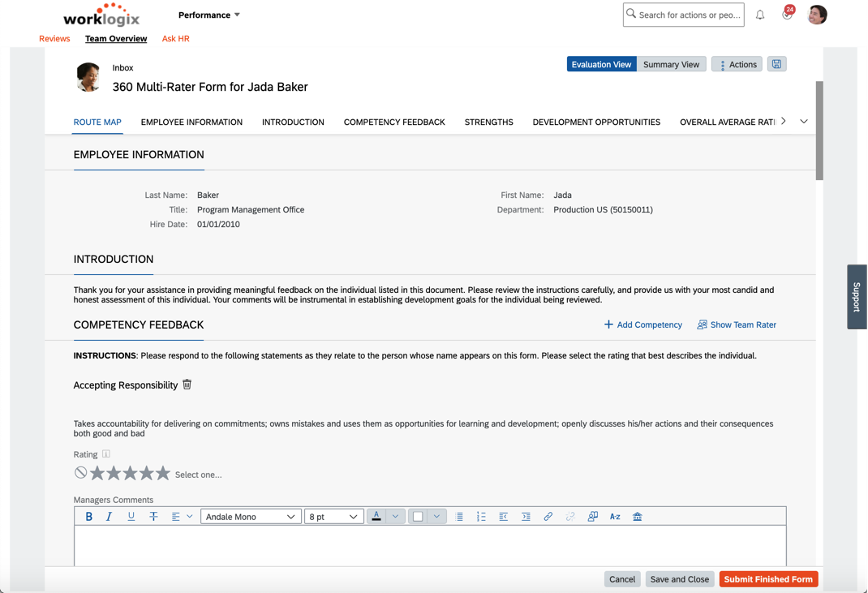Viewport: 868px width, 593px height.
Task: Open the font color swatch picker
Action: pos(396,516)
